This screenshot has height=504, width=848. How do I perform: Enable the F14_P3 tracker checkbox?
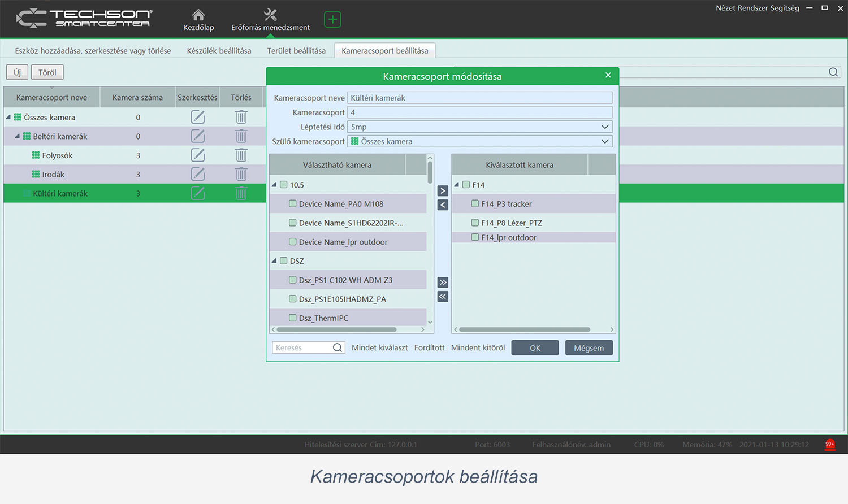(x=475, y=204)
